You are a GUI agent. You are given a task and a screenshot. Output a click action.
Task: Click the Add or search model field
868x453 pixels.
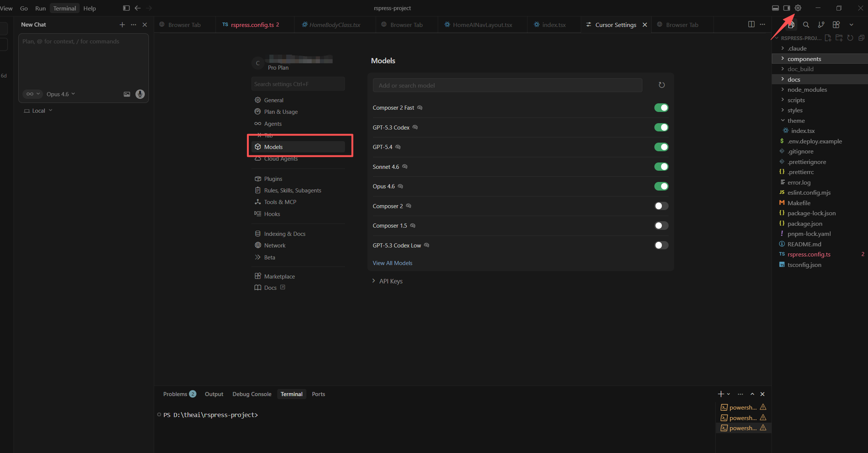point(507,85)
